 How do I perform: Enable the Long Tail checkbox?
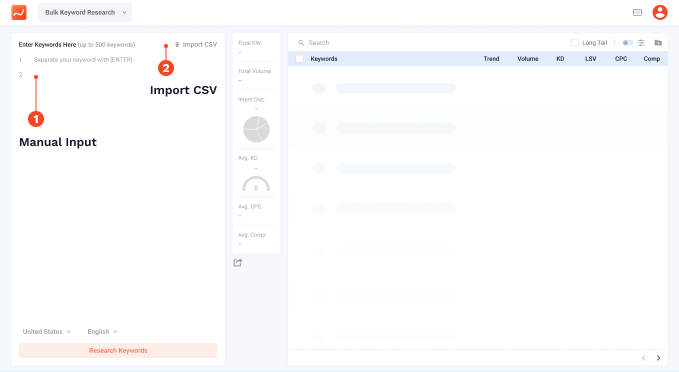click(x=575, y=43)
